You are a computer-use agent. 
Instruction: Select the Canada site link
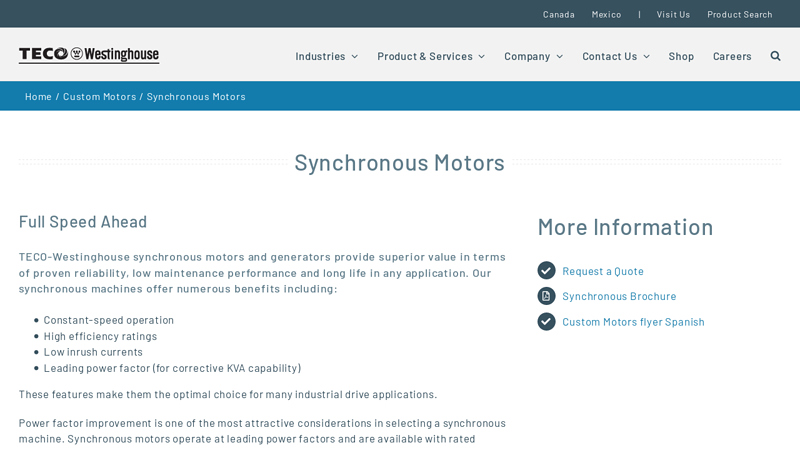[x=559, y=14]
